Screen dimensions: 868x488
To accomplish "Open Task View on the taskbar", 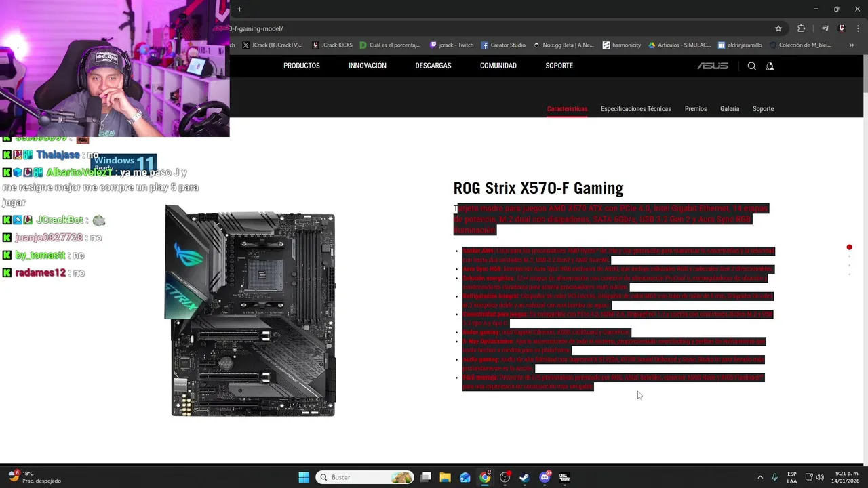I will pos(425,477).
